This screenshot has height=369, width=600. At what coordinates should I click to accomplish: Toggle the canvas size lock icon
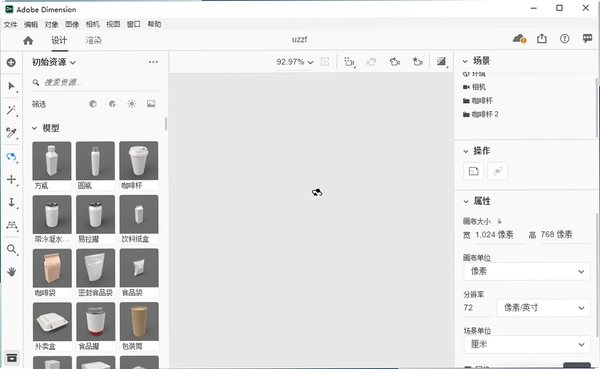(x=499, y=221)
